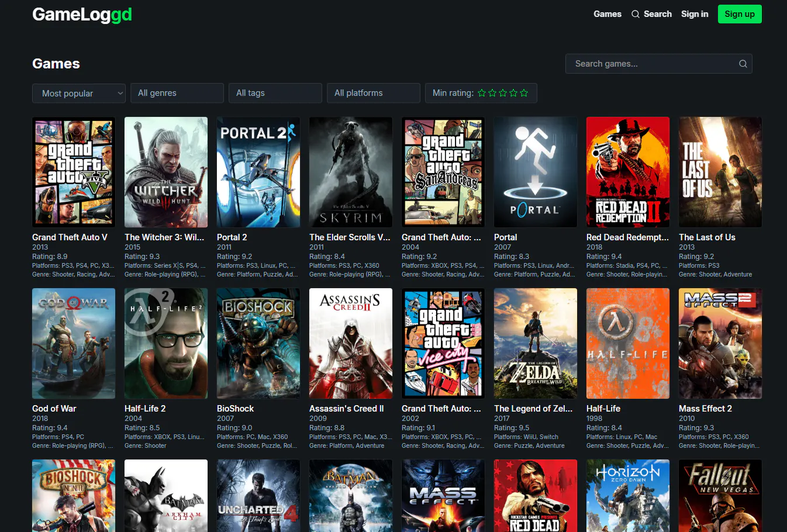Click the Portal 2 title link
Viewport: 787px width, 532px height.
[x=232, y=237]
